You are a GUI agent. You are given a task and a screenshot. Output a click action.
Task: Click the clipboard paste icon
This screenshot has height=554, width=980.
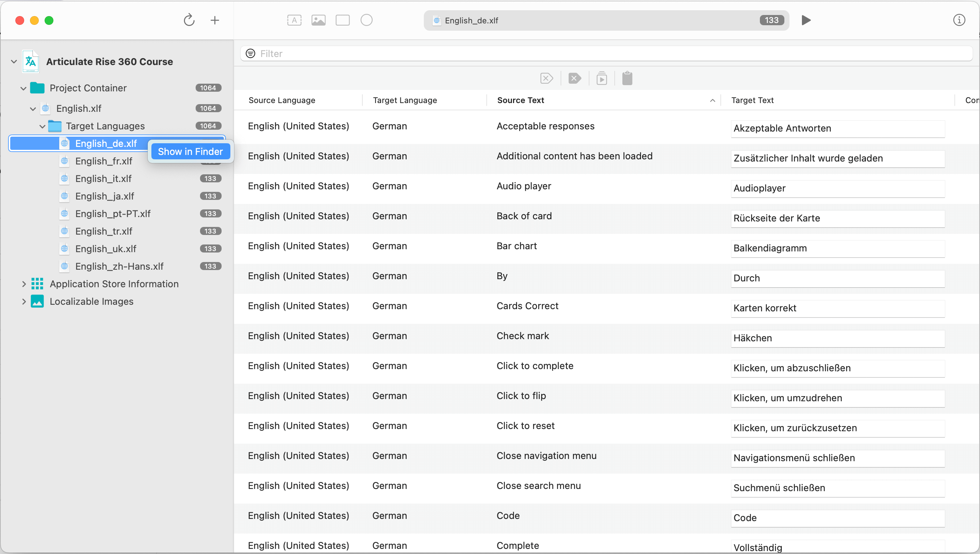click(627, 78)
